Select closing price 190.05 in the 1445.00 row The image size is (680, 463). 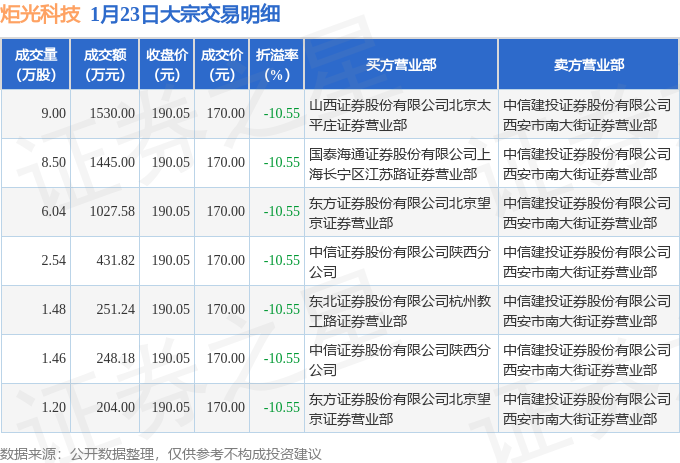tap(171, 163)
